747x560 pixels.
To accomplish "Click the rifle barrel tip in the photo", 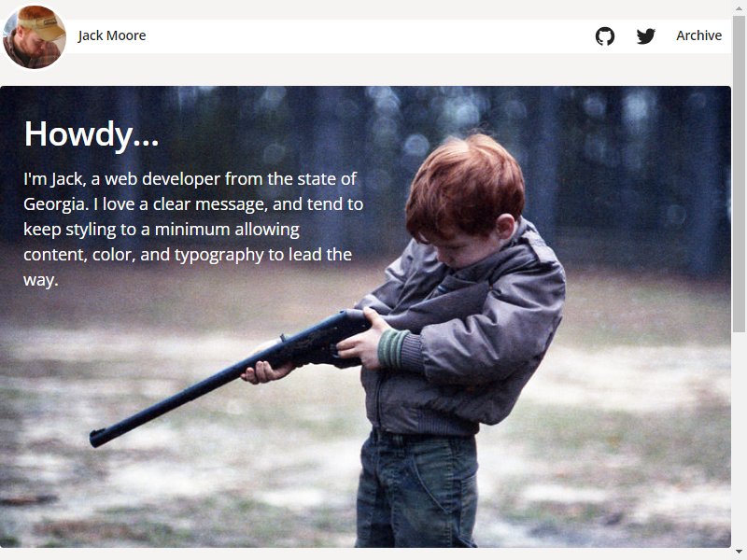I will [99, 437].
